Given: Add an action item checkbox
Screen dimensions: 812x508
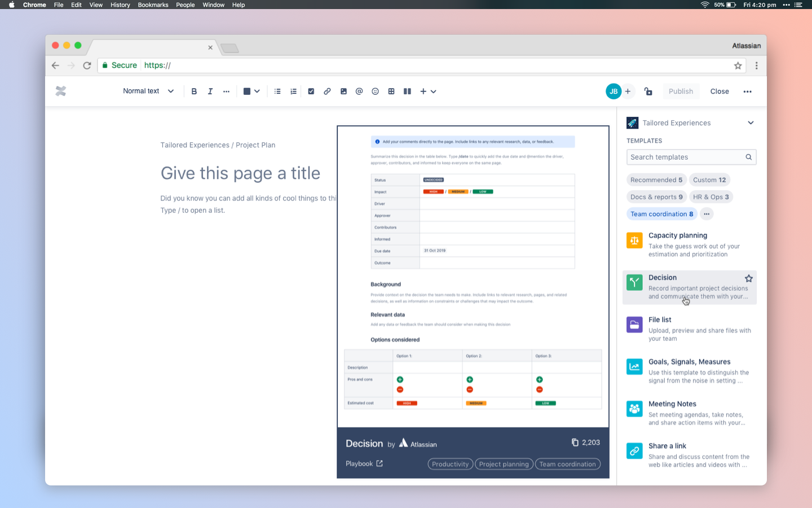Looking at the screenshot, I should pos(311,91).
